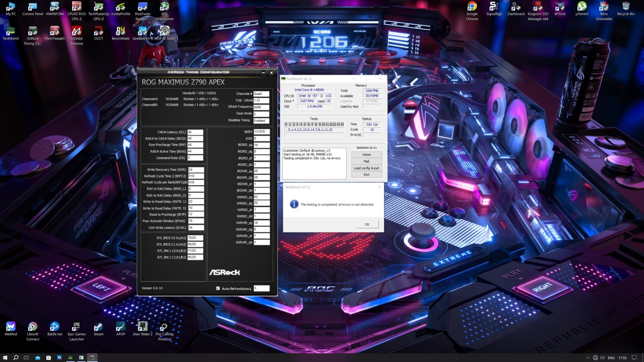Viewport: 644px width, 362px height.
Task: Select the TestMem5 desktop shortcut
Action: (x=11, y=34)
